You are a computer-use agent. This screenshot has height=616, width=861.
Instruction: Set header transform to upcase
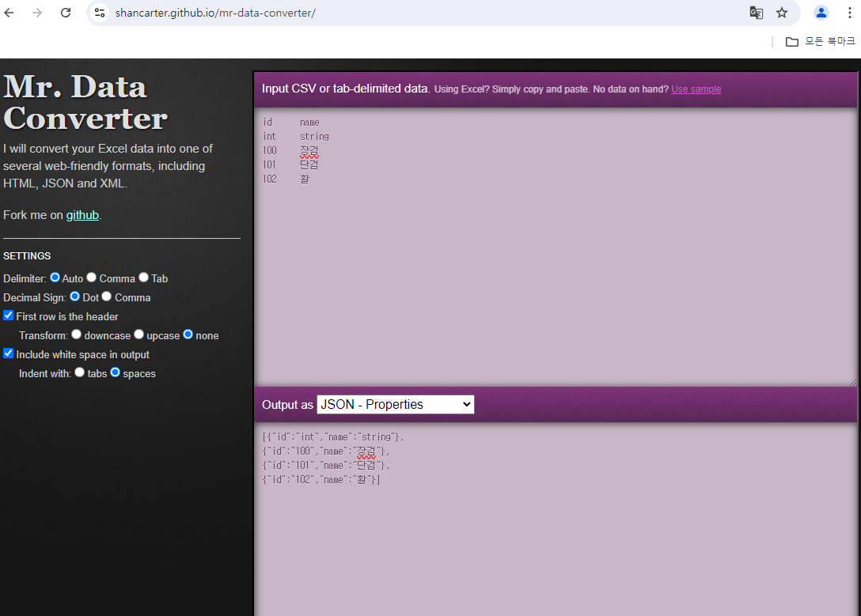139,334
